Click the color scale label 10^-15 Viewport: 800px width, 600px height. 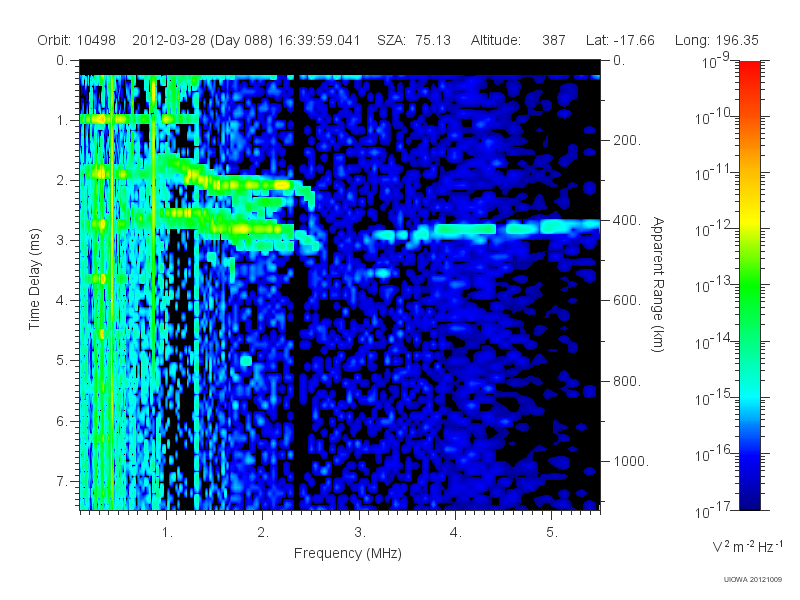[715, 398]
